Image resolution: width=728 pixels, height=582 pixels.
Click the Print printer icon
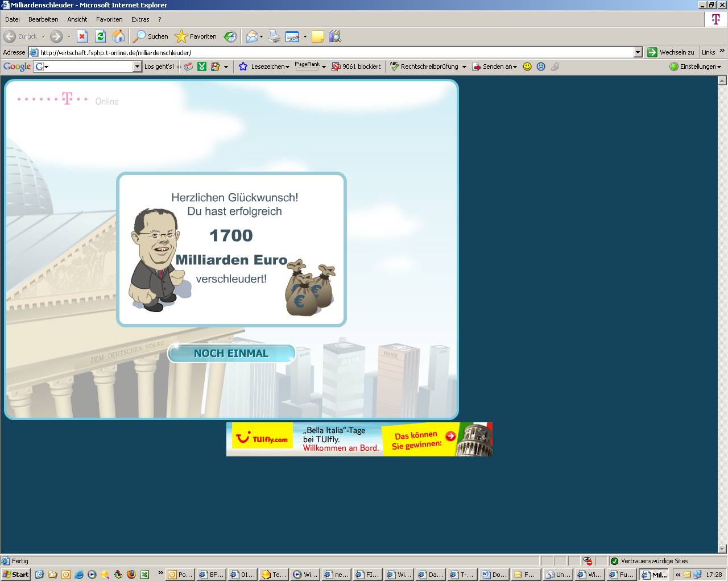(x=274, y=36)
